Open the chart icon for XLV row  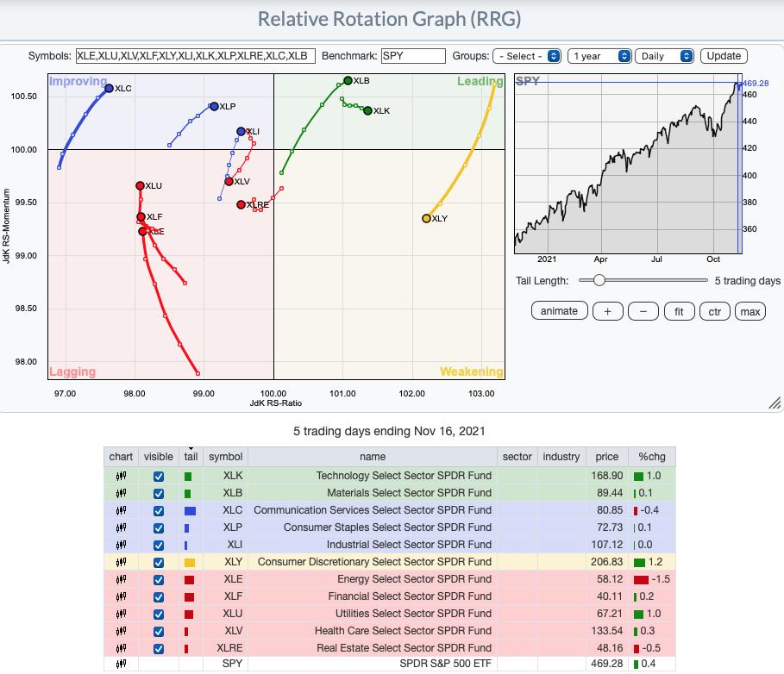click(121, 632)
